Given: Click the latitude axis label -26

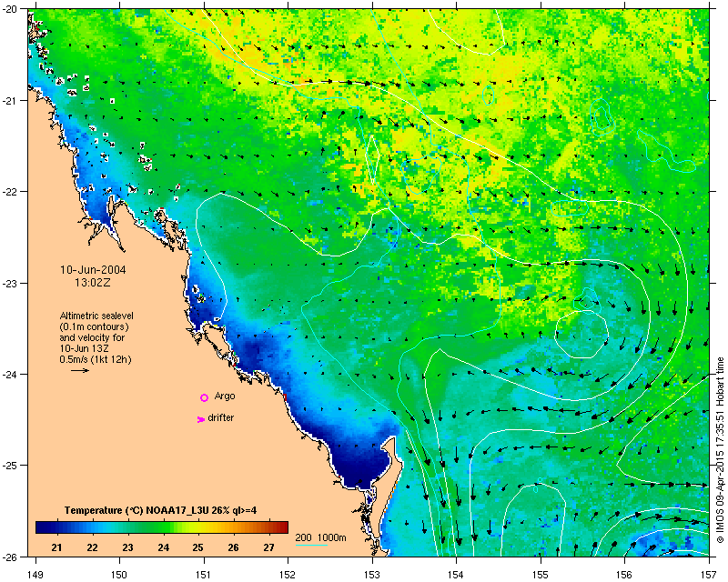Looking at the screenshot, I should tap(11, 557).
